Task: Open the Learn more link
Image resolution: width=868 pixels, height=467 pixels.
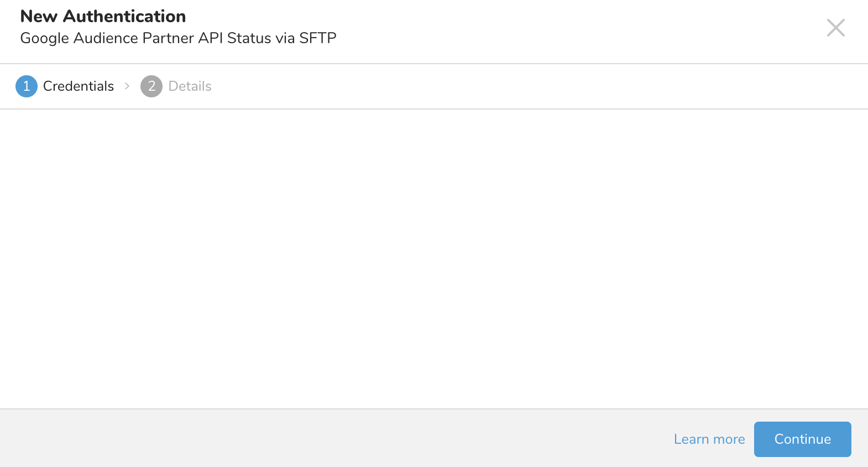Action: coord(709,439)
